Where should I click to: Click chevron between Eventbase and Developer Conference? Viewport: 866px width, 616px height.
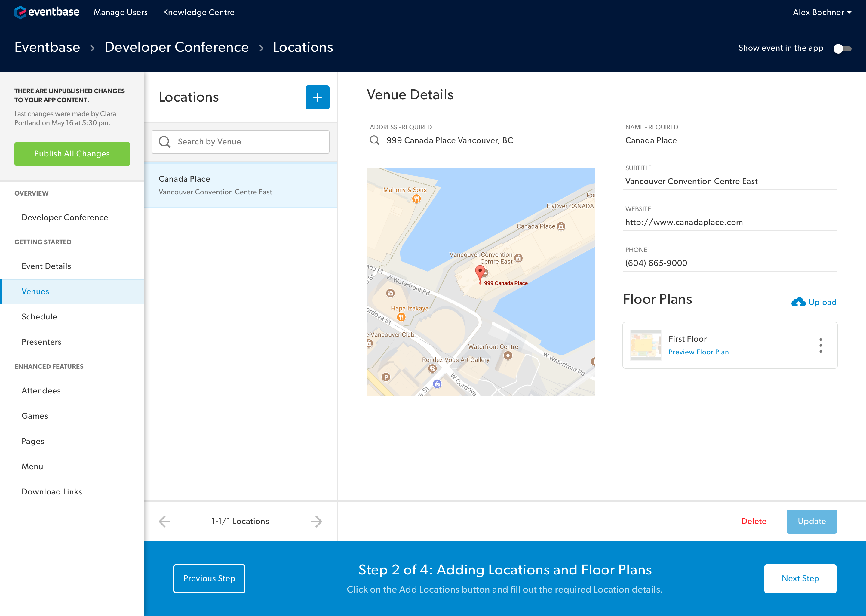pyautogui.click(x=92, y=48)
